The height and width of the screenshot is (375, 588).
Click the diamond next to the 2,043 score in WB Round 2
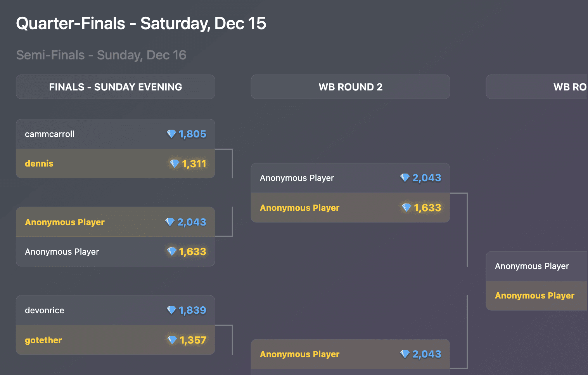coord(405,178)
